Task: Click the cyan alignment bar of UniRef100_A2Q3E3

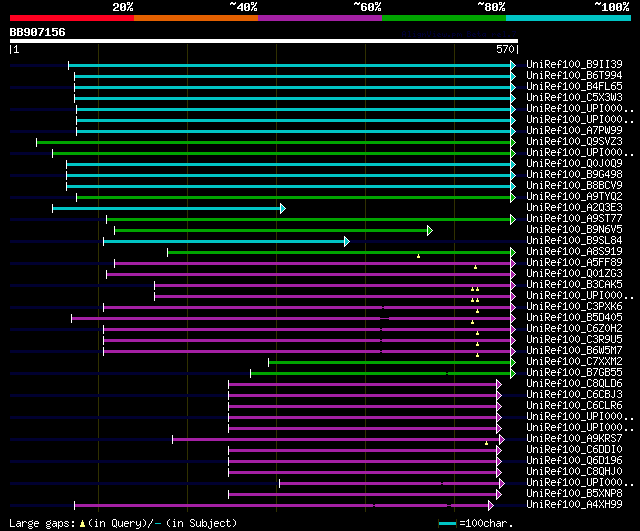Action: pos(167,209)
